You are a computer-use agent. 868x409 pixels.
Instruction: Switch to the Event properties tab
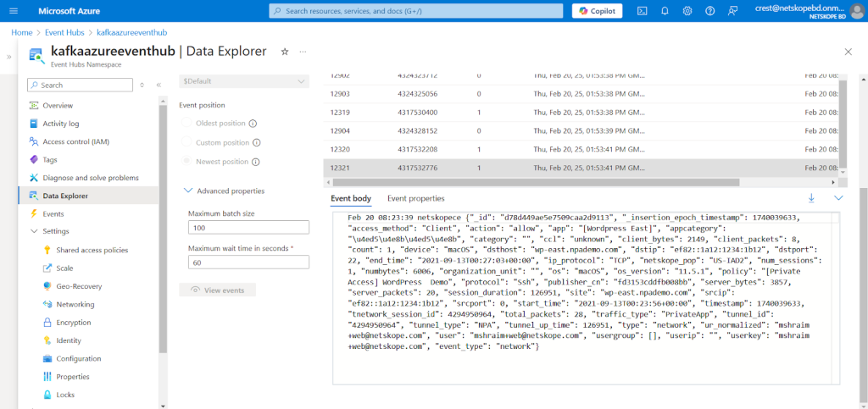415,198
